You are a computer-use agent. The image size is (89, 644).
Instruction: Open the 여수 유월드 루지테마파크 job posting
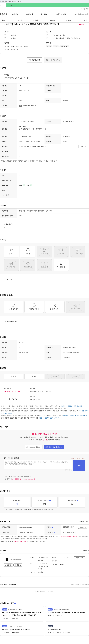[22, 614]
